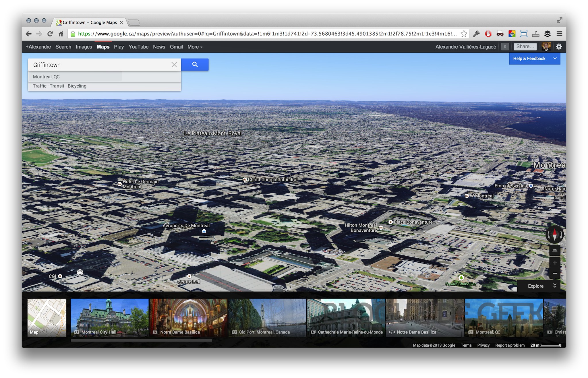Select the Montreal, QC suggestion
The width and height of the screenshot is (588, 378).
pyautogui.click(x=105, y=77)
